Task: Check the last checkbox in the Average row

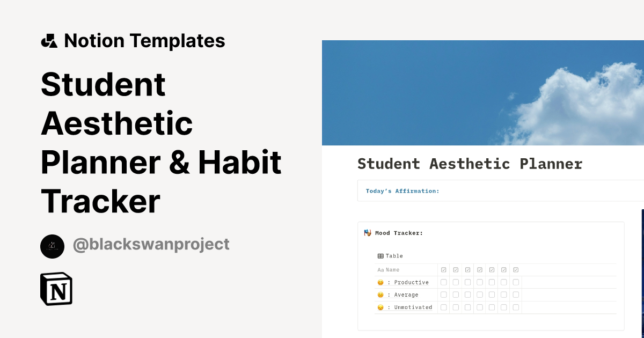Action: click(x=516, y=295)
